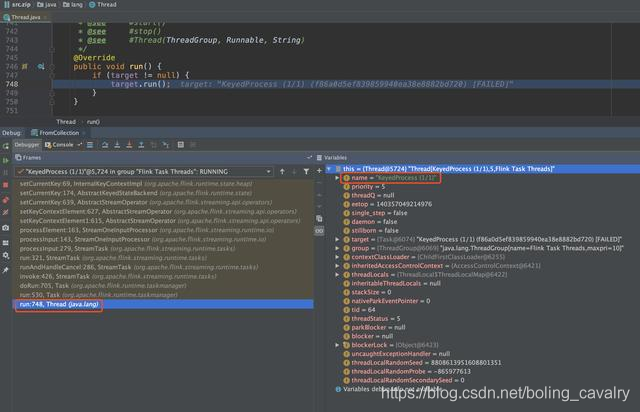
Task: Click the Step Over icon
Action: pos(105,145)
